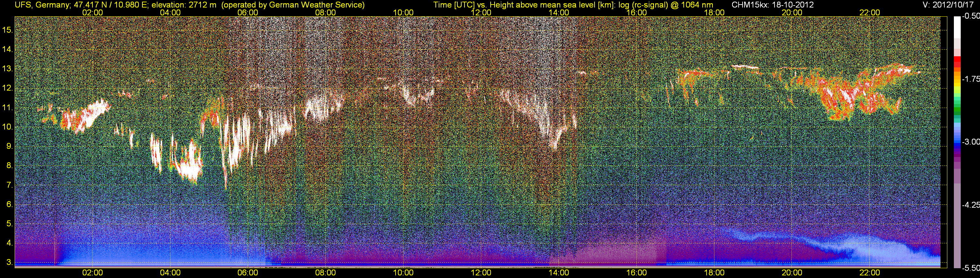Click the '11.' height axis label
This screenshot has height=278, width=980.
tap(7, 108)
